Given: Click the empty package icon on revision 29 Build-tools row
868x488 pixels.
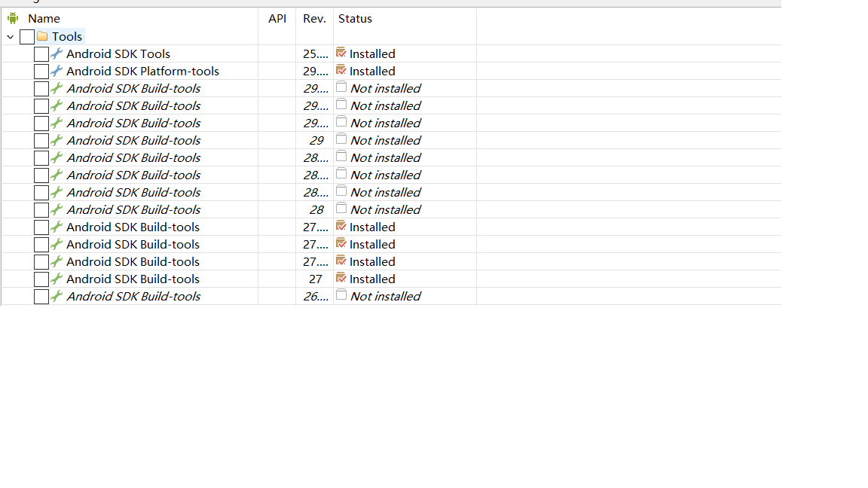Looking at the screenshot, I should [341, 140].
